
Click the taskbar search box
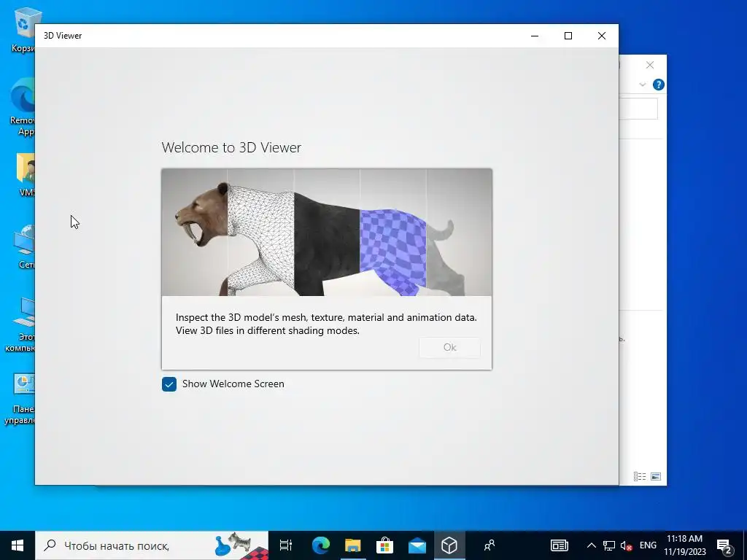[x=152, y=545]
